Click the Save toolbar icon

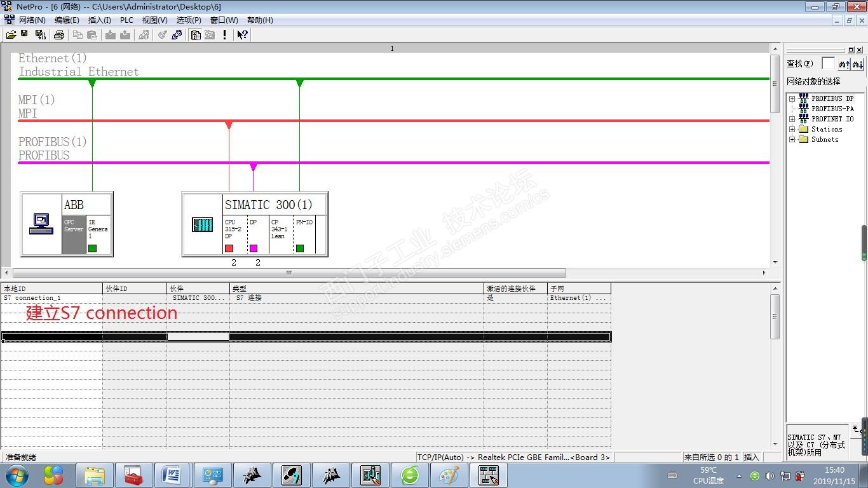(25, 34)
